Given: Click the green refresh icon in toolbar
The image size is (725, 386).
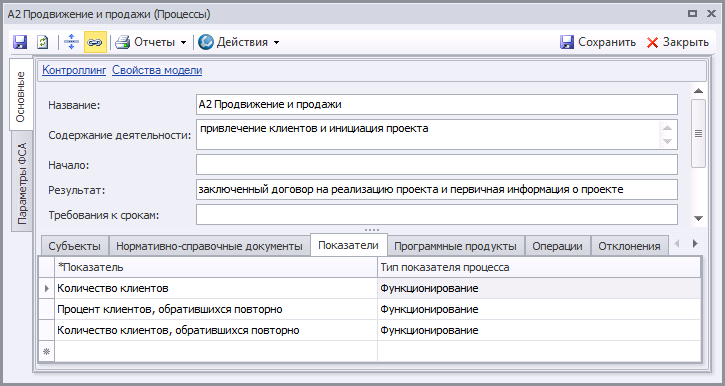Looking at the screenshot, I should click(x=43, y=42).
